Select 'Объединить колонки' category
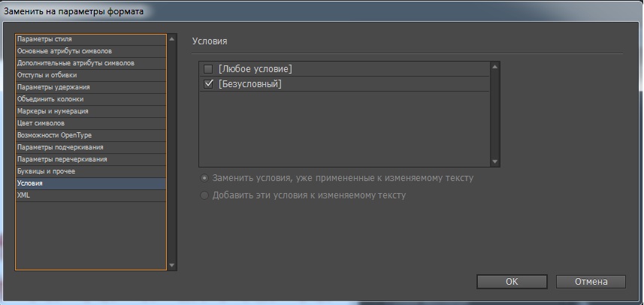 click(x=91, y=99)
